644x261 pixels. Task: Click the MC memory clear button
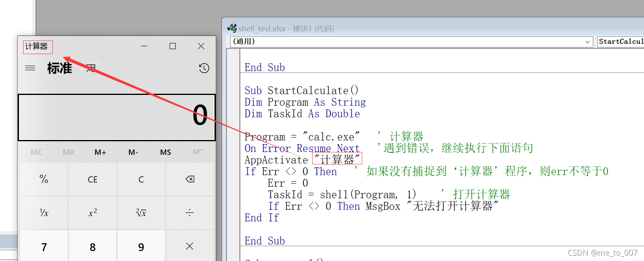click(36, 152)
